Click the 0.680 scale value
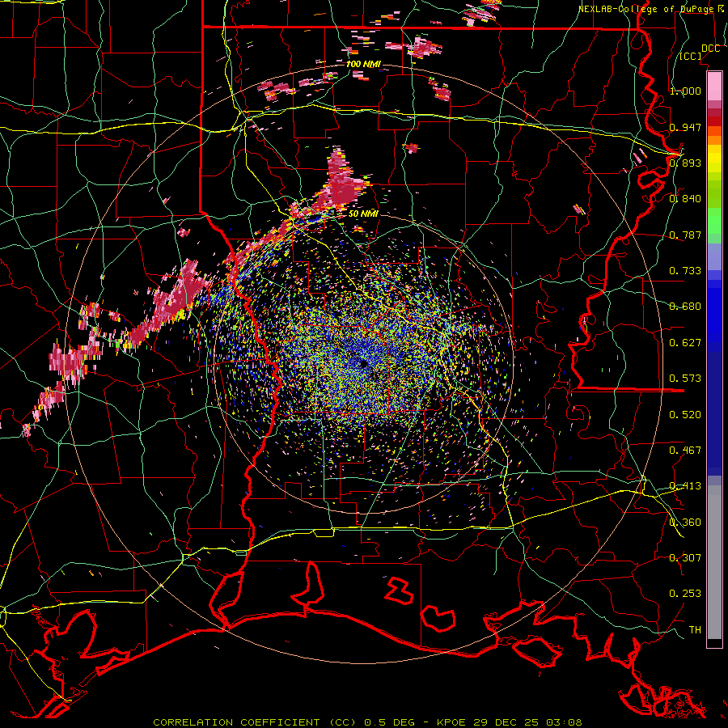 pyautogui.click(x=685, y=307)
